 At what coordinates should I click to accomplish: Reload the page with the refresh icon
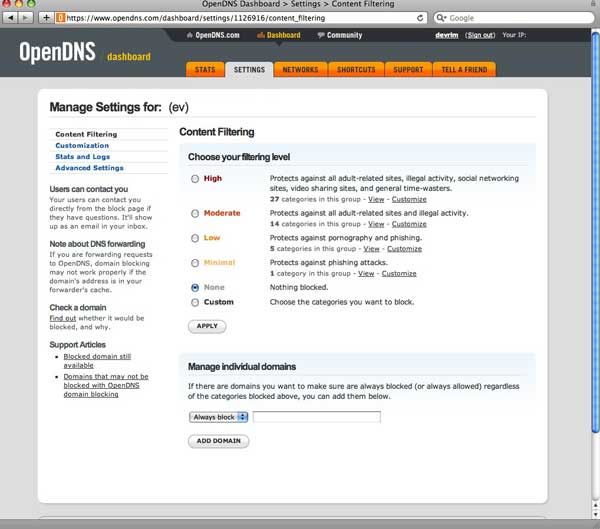pyautogui.click(x=420, y=18)
